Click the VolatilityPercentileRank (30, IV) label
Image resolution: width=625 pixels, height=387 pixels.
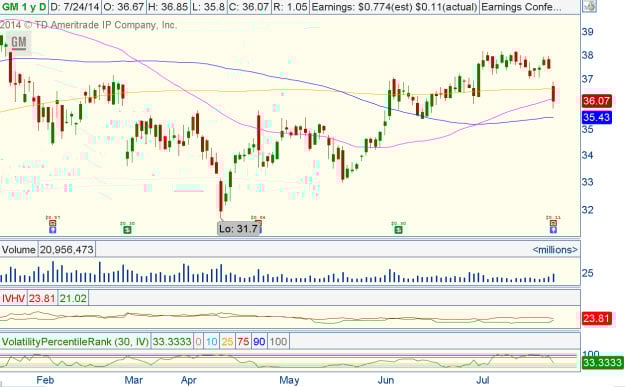[x=75, y=342]
